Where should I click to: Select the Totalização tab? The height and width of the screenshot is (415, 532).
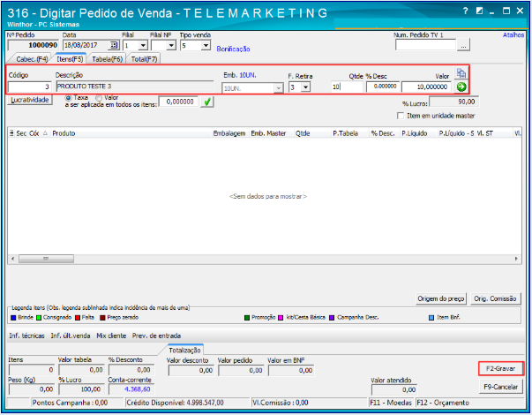(184, 350)
